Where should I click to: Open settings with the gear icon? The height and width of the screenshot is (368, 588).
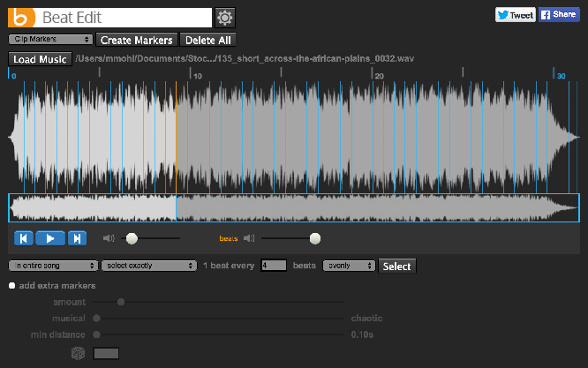(225, 17)
